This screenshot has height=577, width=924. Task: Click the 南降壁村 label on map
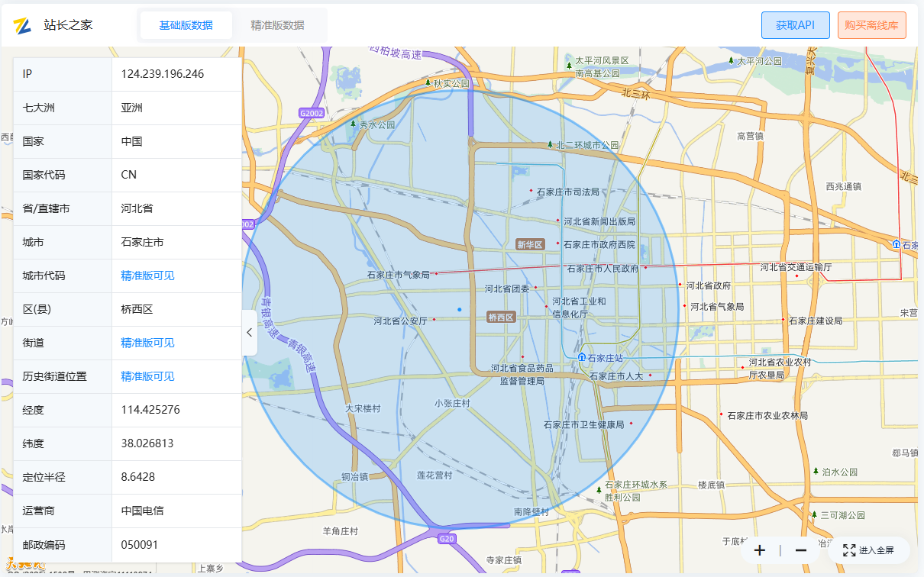pyautogui.click(x=531, y=511)
